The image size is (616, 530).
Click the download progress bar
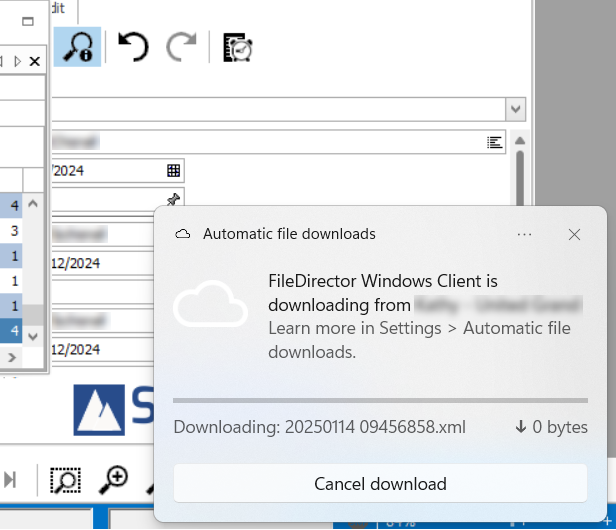coord(380,400)
